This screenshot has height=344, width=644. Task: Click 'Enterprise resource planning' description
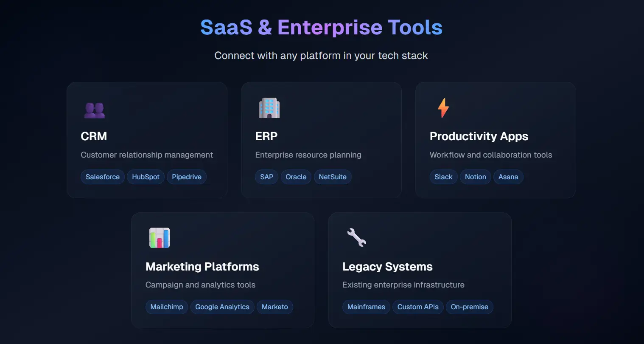pyautogui.click(x=308, y=155)
